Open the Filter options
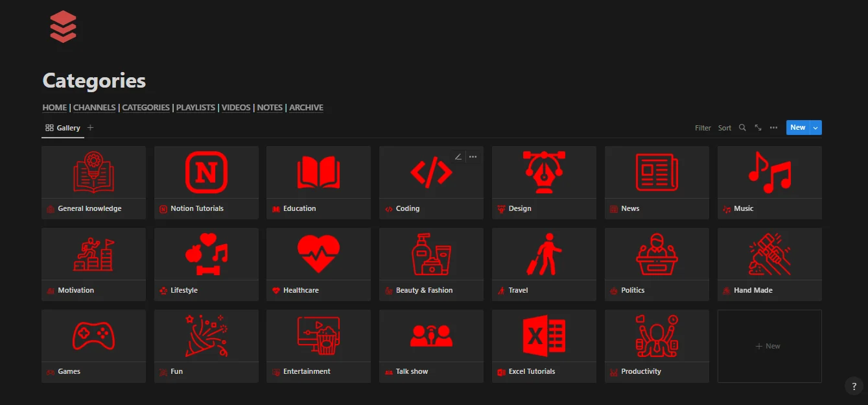Viewport: 868px width, 405px height. tap(703, 128)
